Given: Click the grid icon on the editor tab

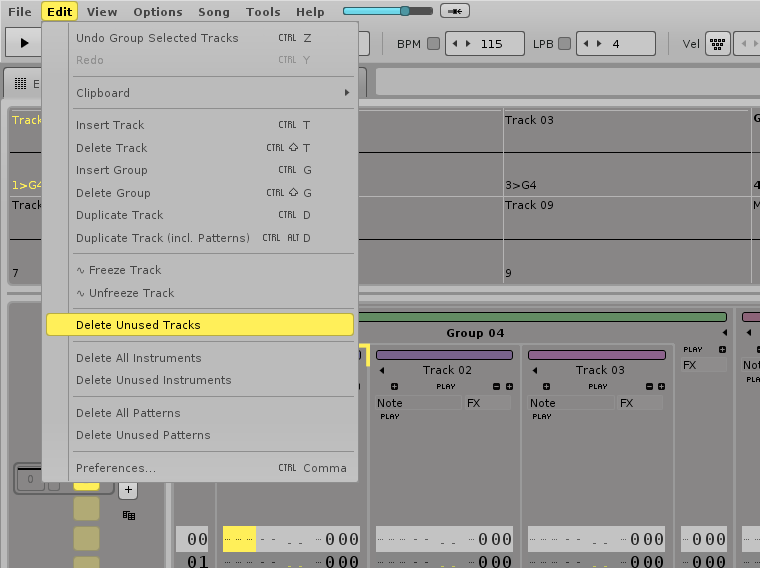Looking at the screenshot, I should [x=20, y=83].
